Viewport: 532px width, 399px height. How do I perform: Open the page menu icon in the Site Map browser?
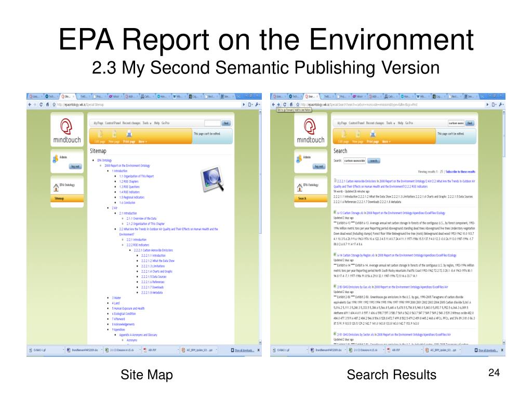(250, 104)
